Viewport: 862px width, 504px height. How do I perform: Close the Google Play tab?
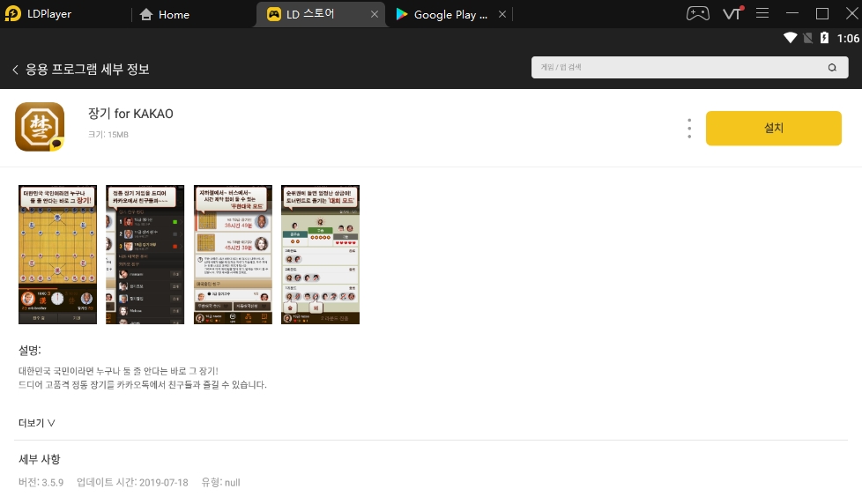coord(502,14)
